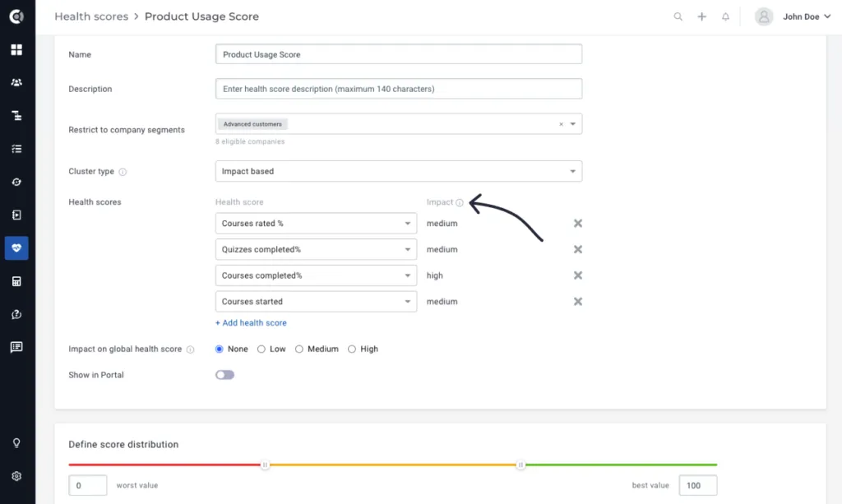Go back to Health scores breadcrumb

click(91, 16)
